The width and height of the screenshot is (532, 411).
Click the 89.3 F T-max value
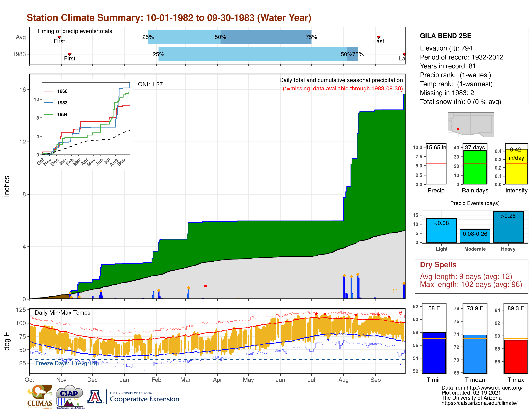[x=516, y=308]
